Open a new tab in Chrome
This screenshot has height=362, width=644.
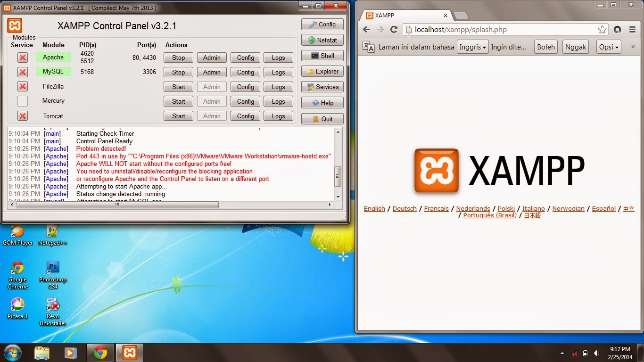(x=461, y=16)
